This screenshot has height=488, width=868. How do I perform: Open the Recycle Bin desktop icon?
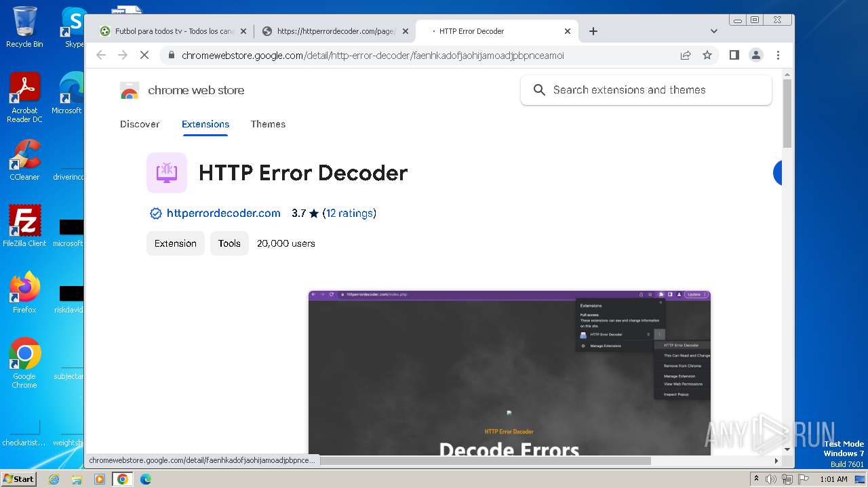coord(24,27)
